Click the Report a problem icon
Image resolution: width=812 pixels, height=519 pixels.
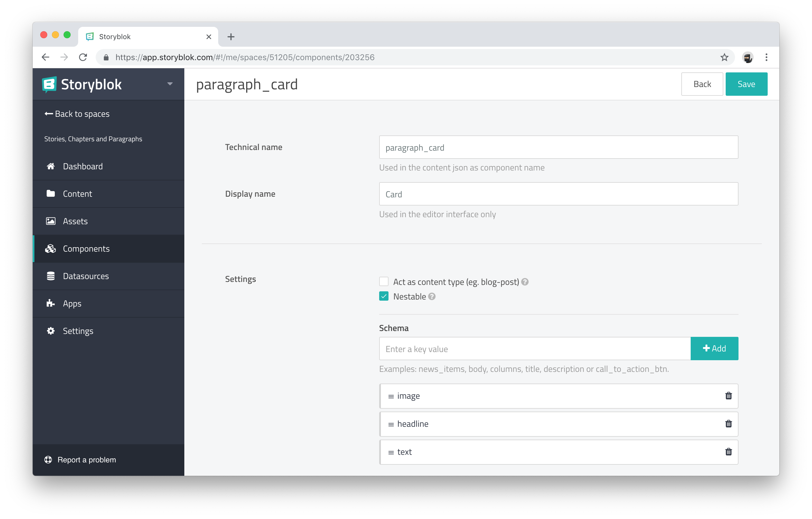tap(48, 459)
